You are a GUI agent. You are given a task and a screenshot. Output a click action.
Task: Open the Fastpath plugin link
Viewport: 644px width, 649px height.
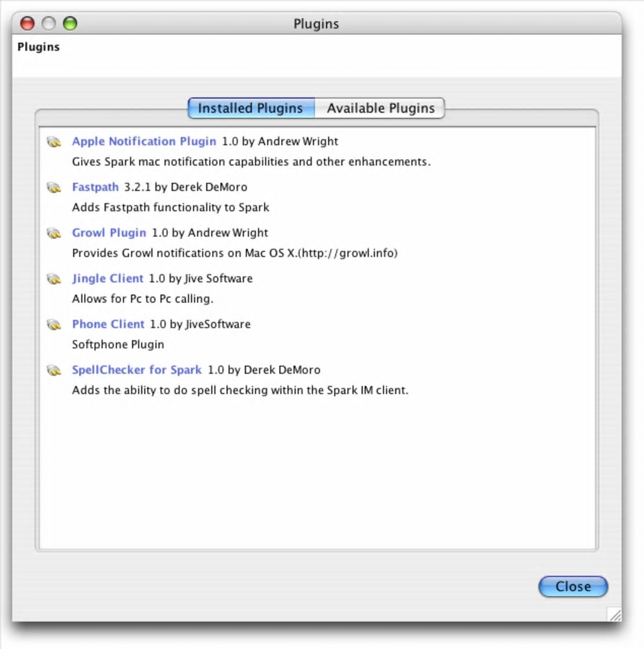tap(95, 187)
